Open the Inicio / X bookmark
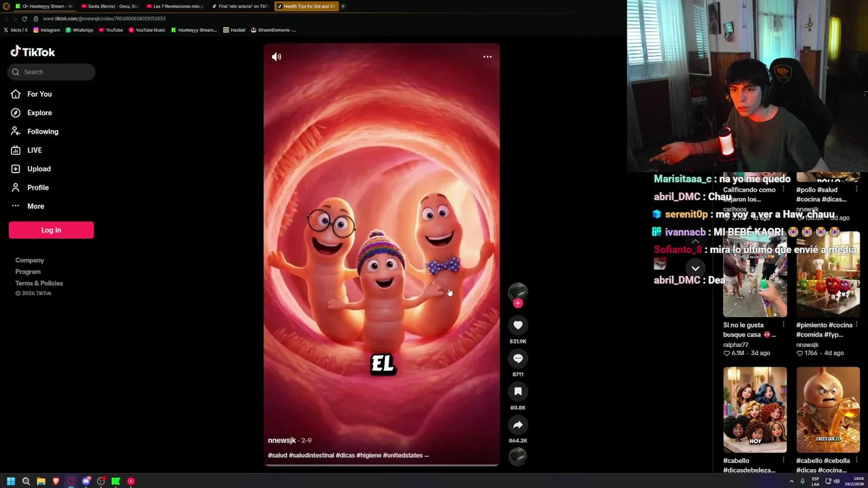Image resolution: width=868 pixels, height=488 pixels. pyautogui.click(x=16, y=30)
